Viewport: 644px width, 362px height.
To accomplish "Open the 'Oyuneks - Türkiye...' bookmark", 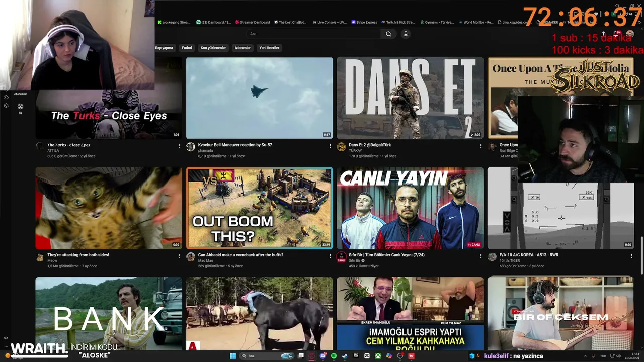I will click(x=437, y=22).
